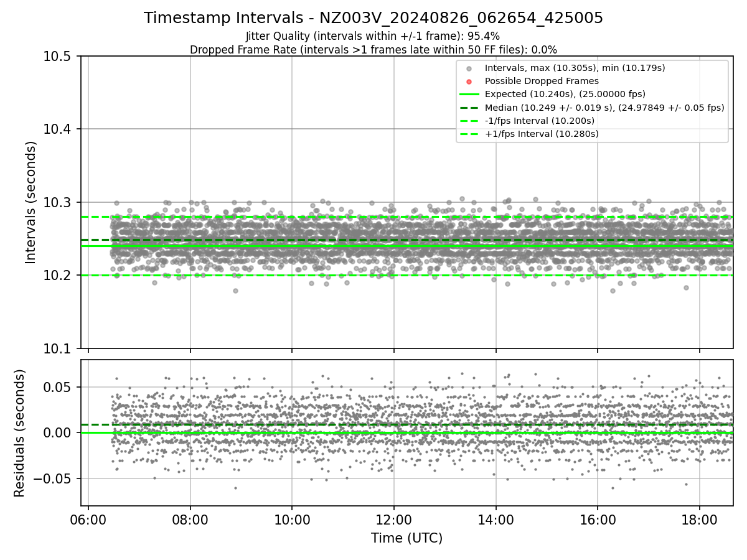The width and height of the screenshot is (747, 560).
Task: Select the Jitter Quality 95.4% subtitle
Action: (374, 36)
